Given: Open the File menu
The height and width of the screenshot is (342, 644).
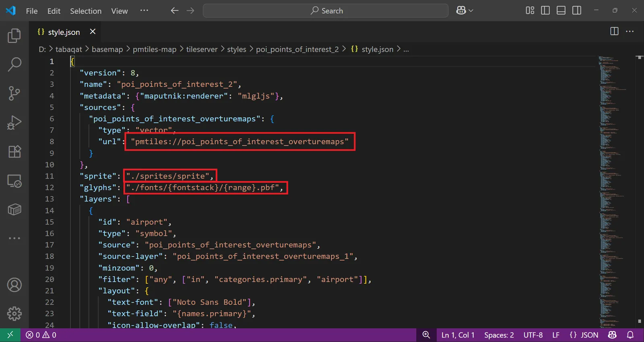Looking at the screenshot, I should (32, 11).
